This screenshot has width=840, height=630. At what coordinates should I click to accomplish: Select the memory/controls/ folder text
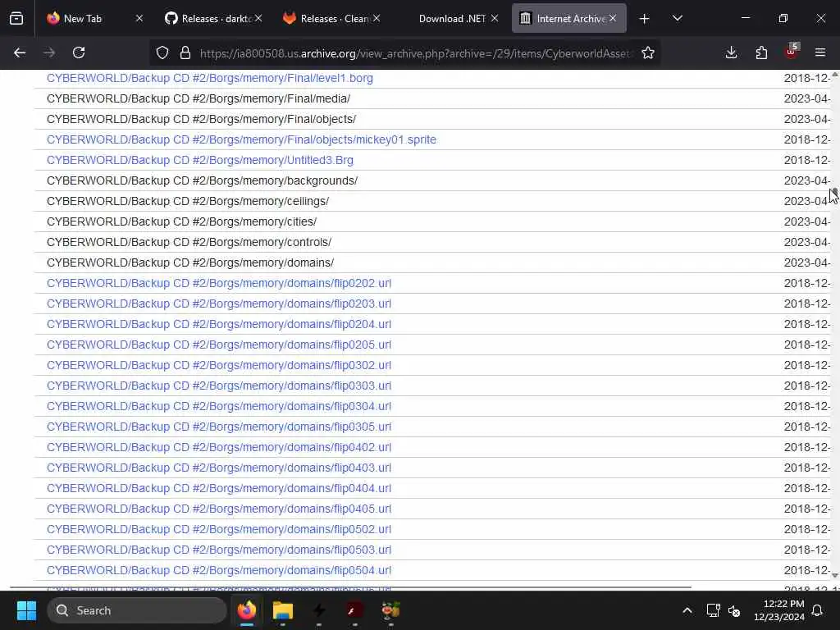click(189, 242)
